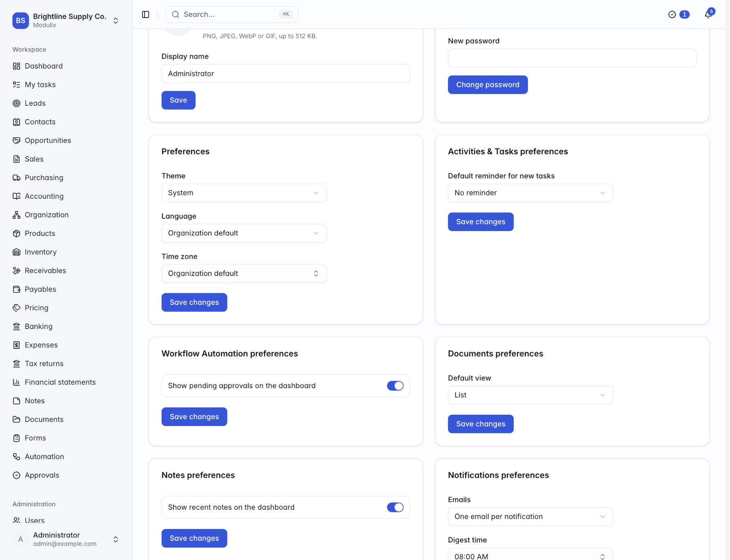Open the Digest time selector
This screenshot has width=730, height=560.
530,554
